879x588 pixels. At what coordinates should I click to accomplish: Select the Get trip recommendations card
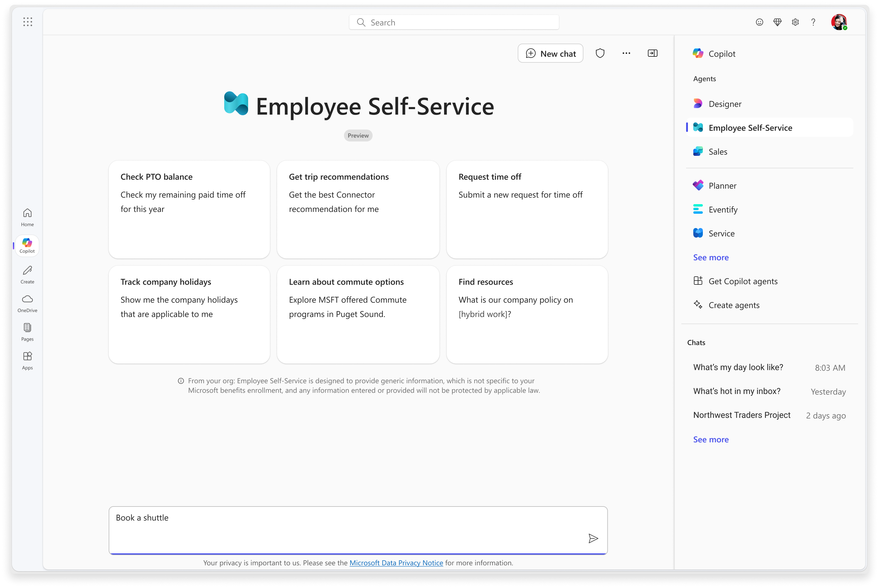tap(358, 210)
